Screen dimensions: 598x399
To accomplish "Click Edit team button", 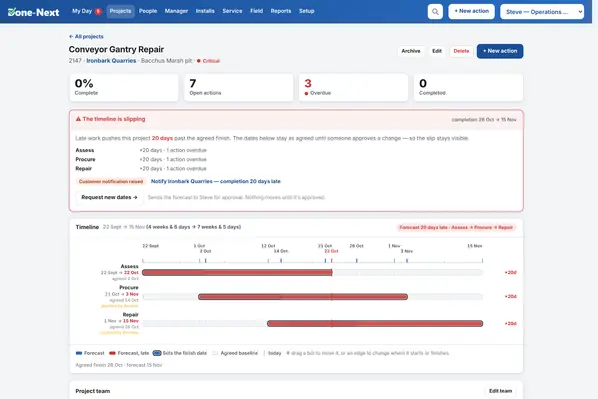I will [x=500, y=391].
